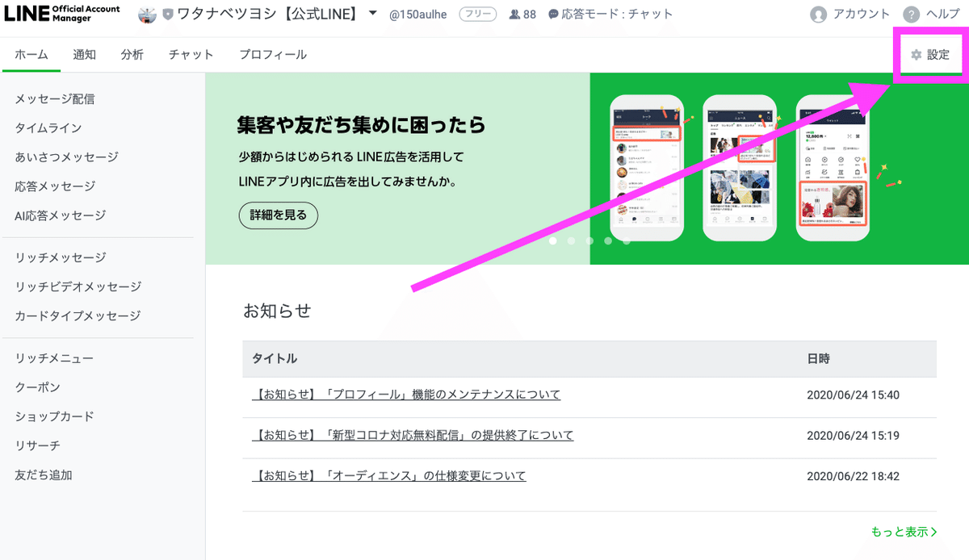This screenshot has height=560, width=969.
Task: Select the first banner carousel dot
Action: point(553,240)
